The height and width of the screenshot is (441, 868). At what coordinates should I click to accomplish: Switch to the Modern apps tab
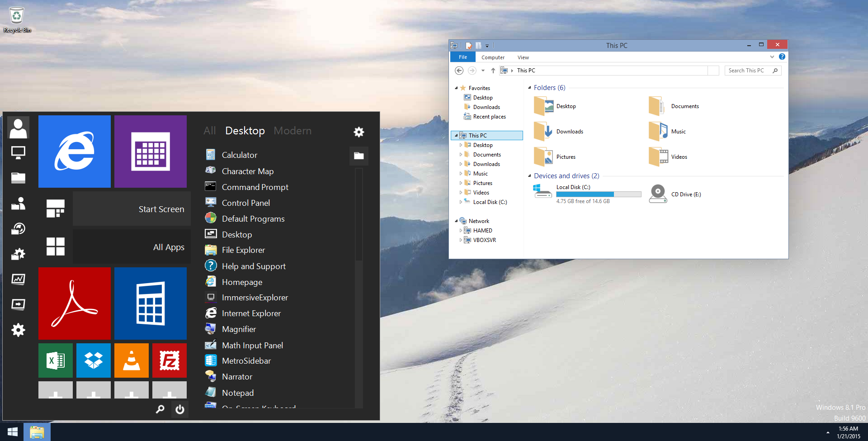(x=292, y=131)
